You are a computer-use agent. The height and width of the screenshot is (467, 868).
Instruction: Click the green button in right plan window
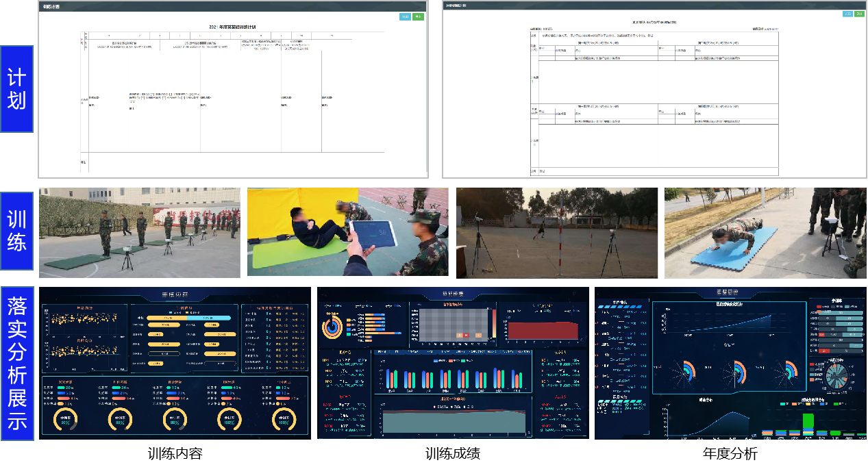point(859,14)
